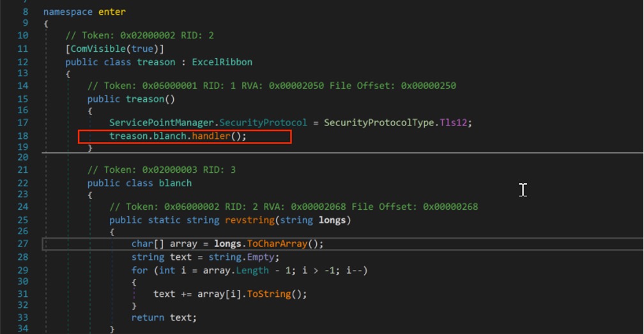Click the ToString call on line 31
The height and width of the screenshot is (334, 644).
[x=269, y=294]
